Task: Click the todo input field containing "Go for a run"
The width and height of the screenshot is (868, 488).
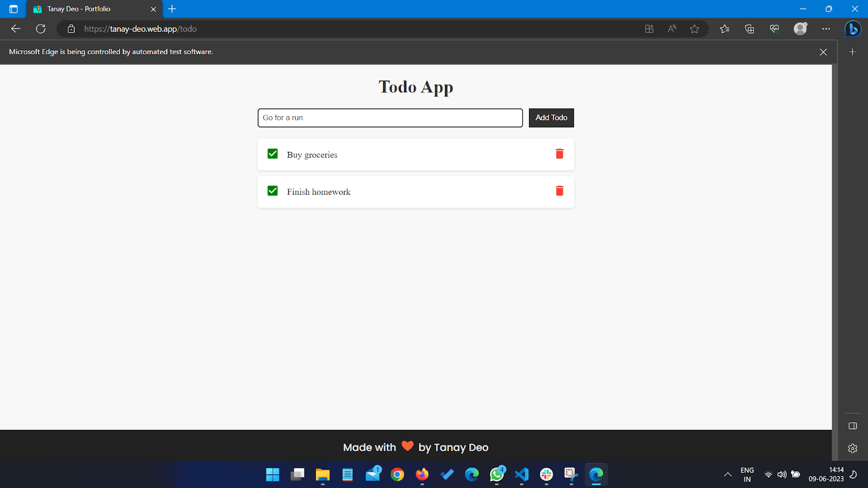Action: (390, 118)
